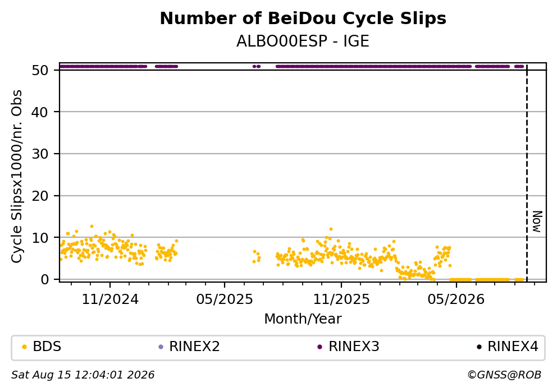Screen dimensions: 557x392
Task: Click the 11/2024 x-axis tick label
Action: tap(110, 299)
